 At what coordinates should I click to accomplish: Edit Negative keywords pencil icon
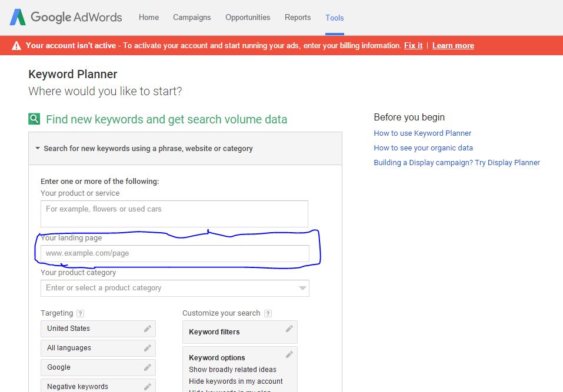148,387
